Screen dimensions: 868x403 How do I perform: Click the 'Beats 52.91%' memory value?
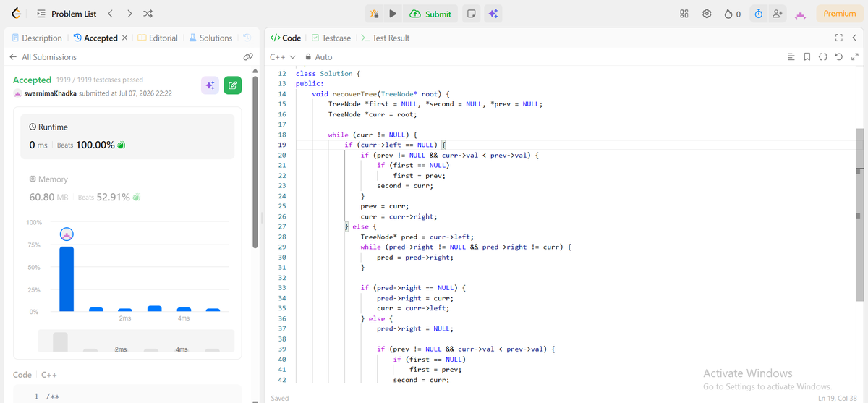(108, 197)
